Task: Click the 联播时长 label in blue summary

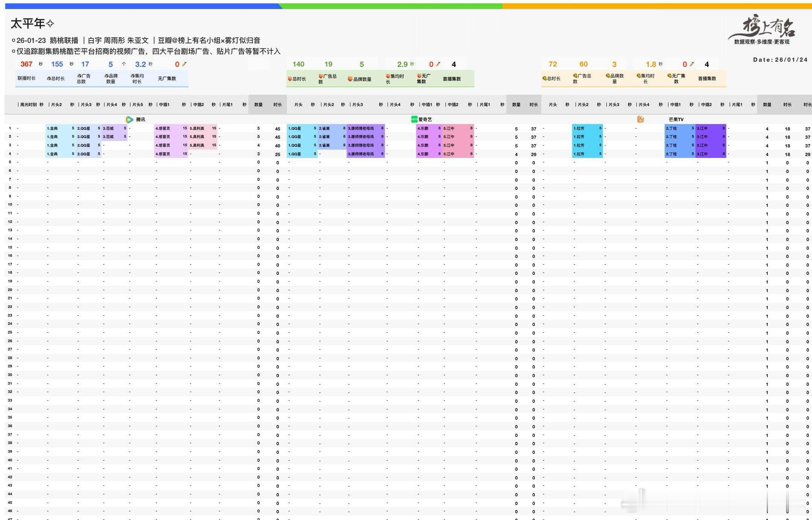Action: (x=26, y=78)
